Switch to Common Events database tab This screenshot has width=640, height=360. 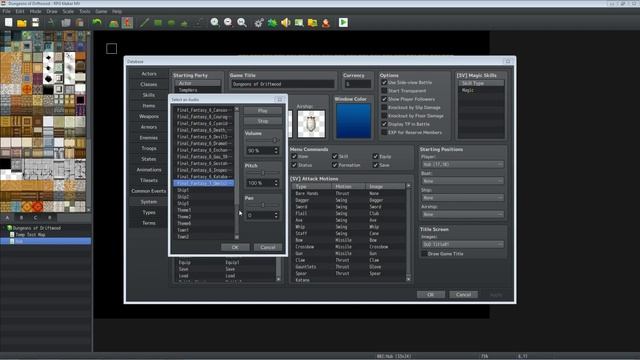click(149, 191)
